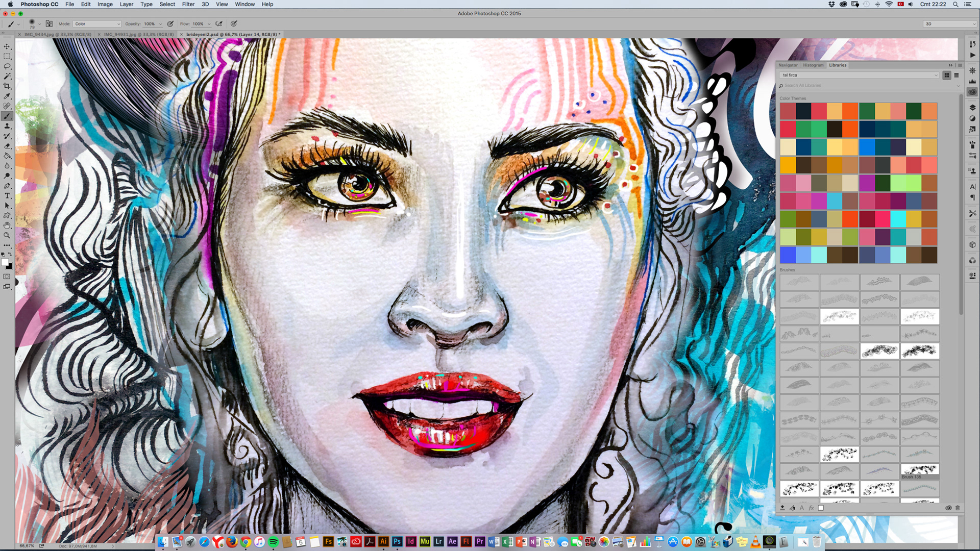Select the Type tool
980x551 pixels.
7,196
